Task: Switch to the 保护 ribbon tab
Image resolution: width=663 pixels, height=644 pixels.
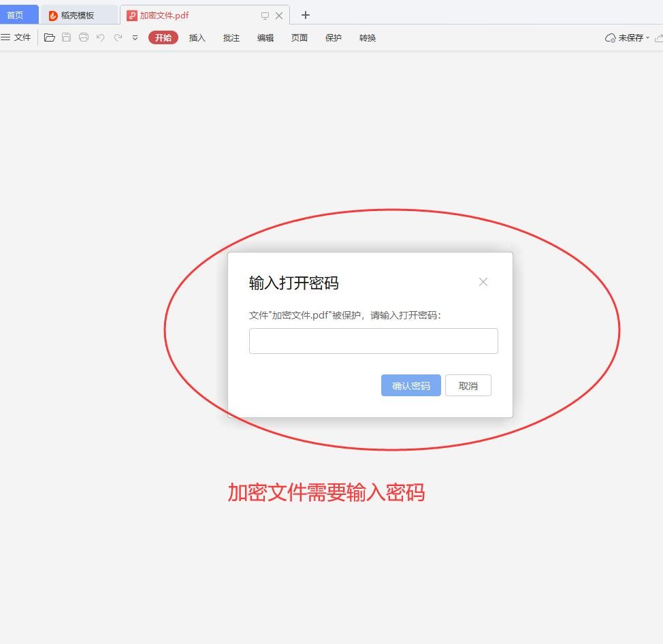Action: click(x=333, y=38)
